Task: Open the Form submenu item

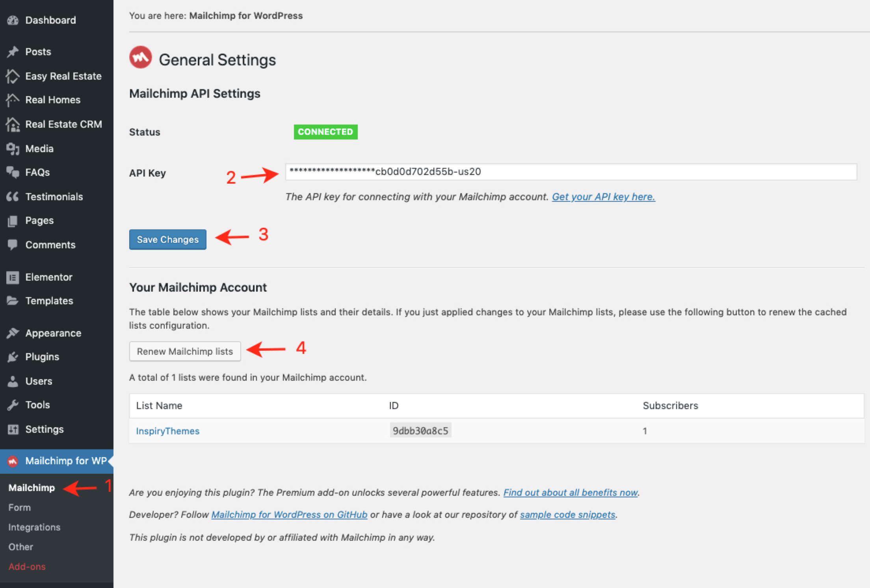Action: [x=20, y=508]
